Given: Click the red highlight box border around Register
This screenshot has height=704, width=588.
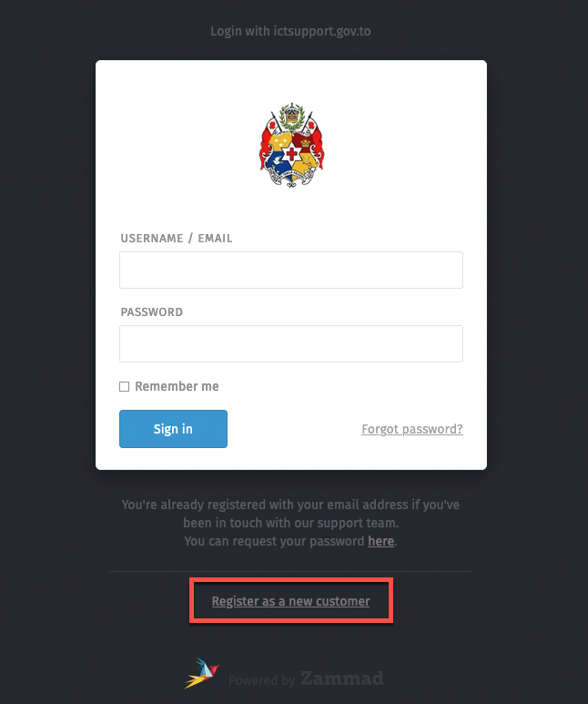Looking at the screenshot, I should [190, 601].
